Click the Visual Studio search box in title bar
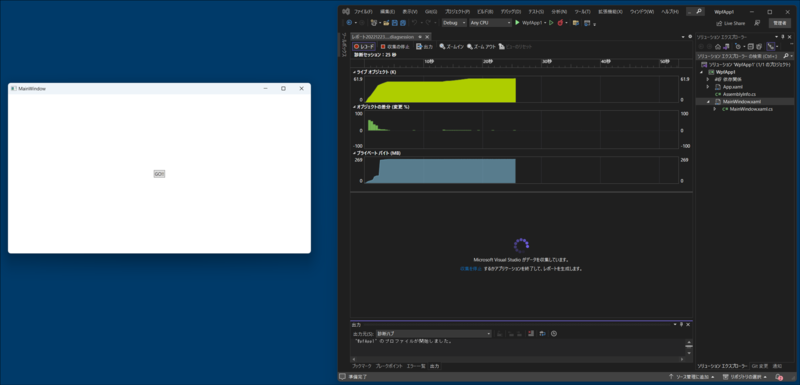 696,11
